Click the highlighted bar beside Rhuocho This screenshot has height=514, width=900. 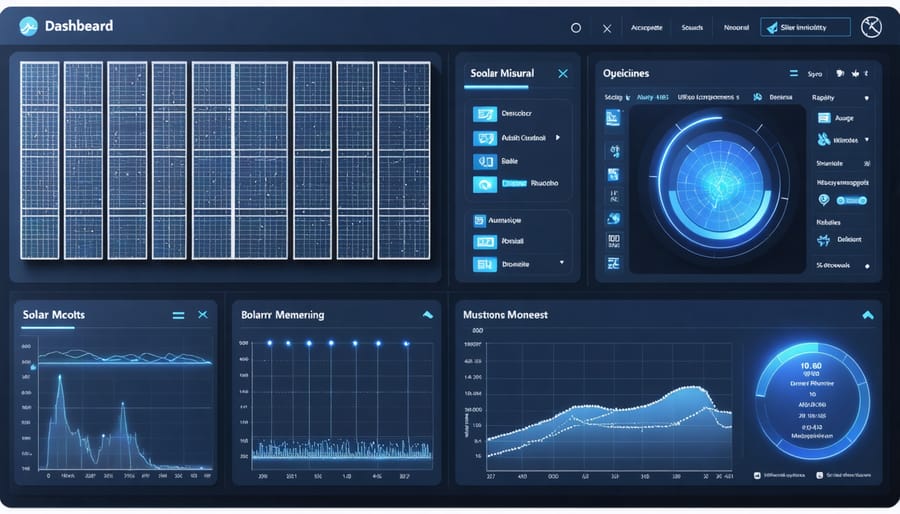click(x=514, y=184)
